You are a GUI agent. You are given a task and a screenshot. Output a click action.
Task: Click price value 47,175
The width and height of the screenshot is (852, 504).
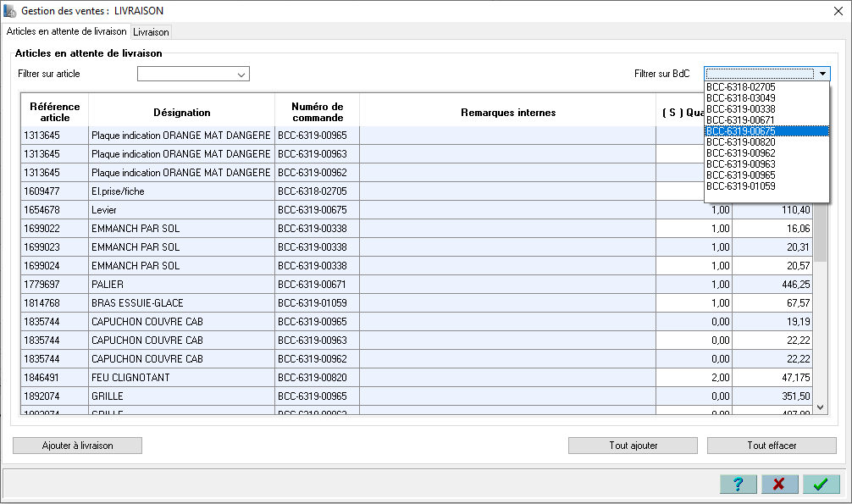772,377
